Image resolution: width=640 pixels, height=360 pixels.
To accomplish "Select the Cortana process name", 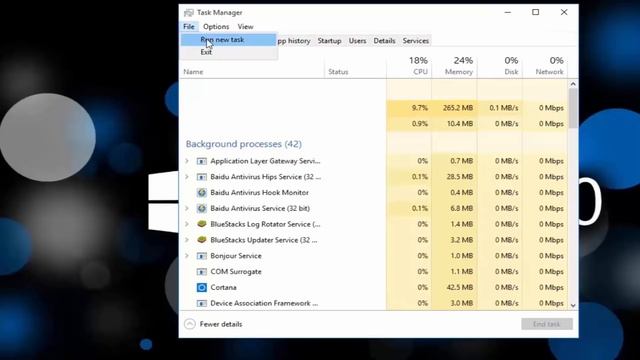I will tap(223, 287).
